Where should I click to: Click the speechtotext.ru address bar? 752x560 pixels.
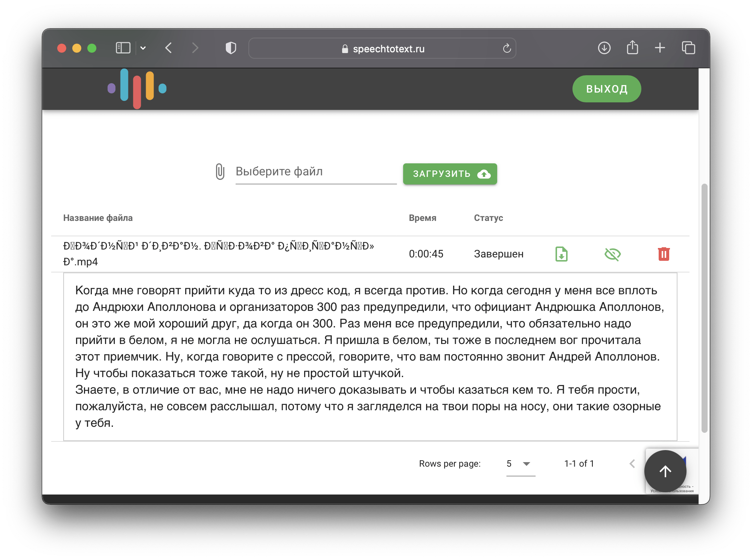pyautogui.click(x=382, y=49)
